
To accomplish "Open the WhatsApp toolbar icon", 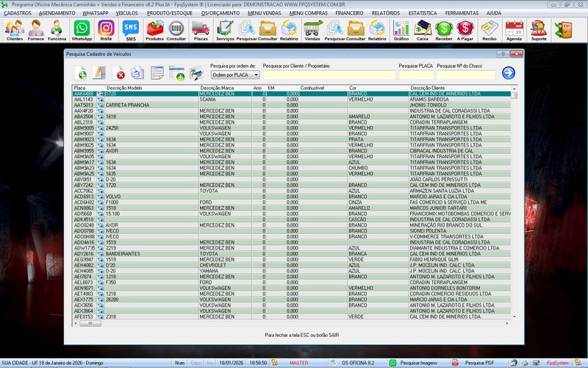I will point(81,29).
